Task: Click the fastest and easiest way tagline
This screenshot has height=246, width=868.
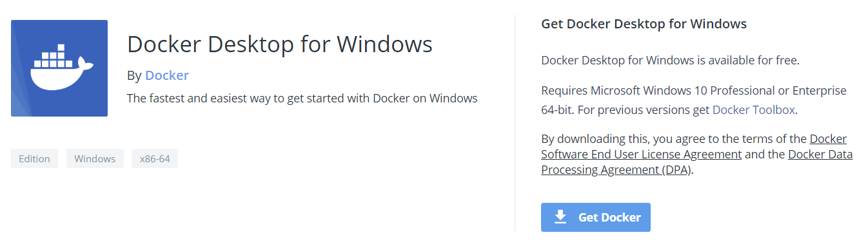Action: pos(302,99)
